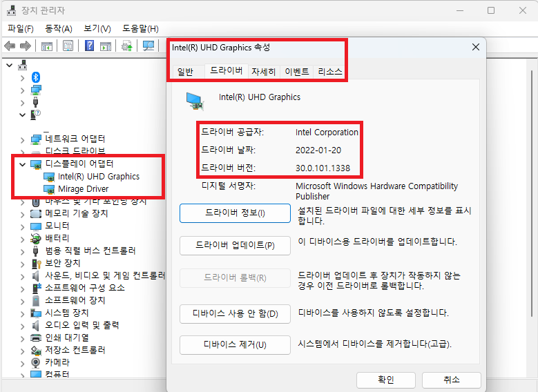538x392 pixels.
Task: Collapse the unknown device category chevron
Action: coord(22,115)
